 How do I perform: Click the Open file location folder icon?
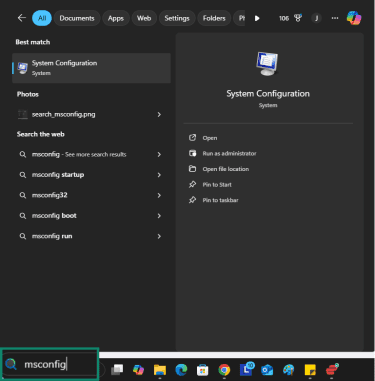(x=192, y=169)
